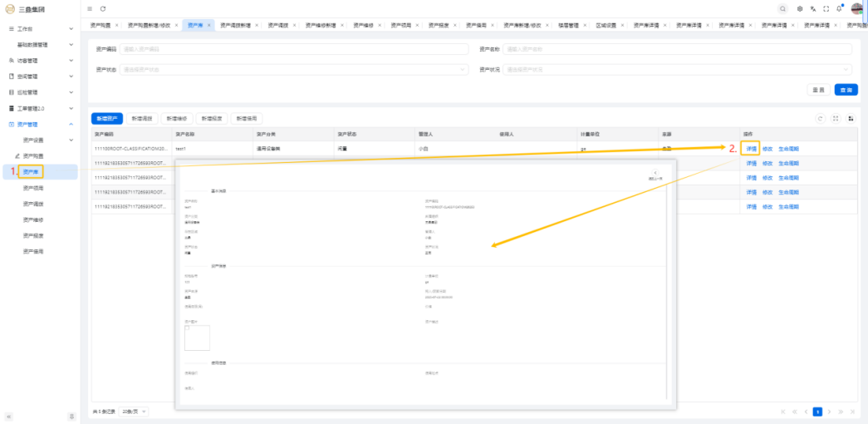Open the notification bell icon
Image resolution: width=868 pixels, height=424 pixels.
[x=840, y=8]
